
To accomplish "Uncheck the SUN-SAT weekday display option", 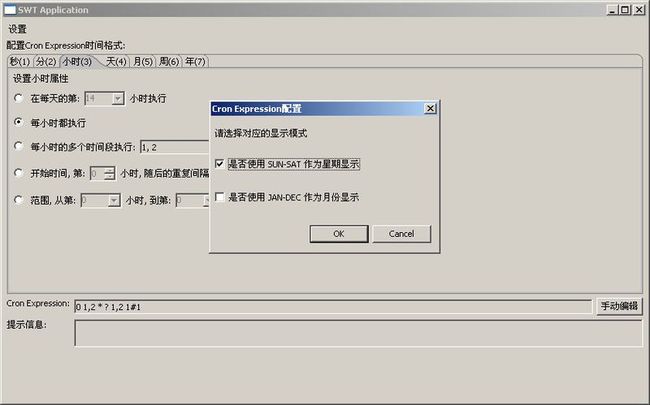I will pos(220,164).
